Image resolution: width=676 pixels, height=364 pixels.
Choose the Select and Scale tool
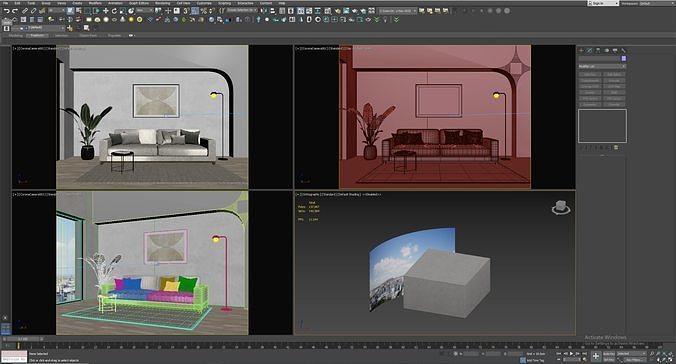pos(123,11)
